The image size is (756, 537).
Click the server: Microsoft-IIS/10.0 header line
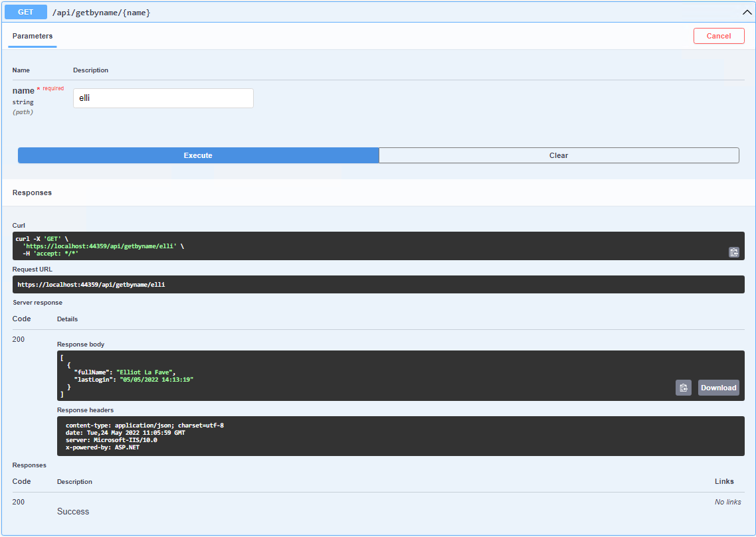point(112,439)
